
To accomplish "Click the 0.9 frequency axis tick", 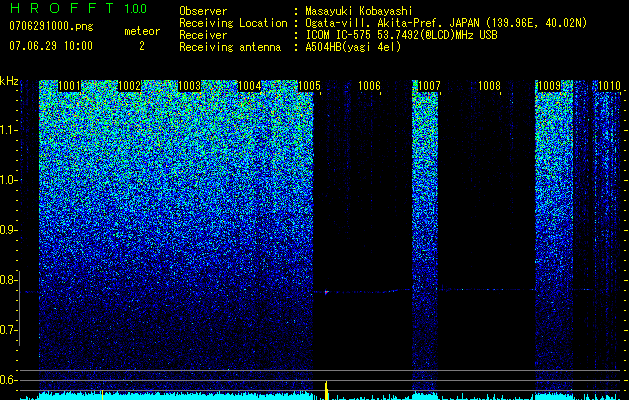I will 9,230.
